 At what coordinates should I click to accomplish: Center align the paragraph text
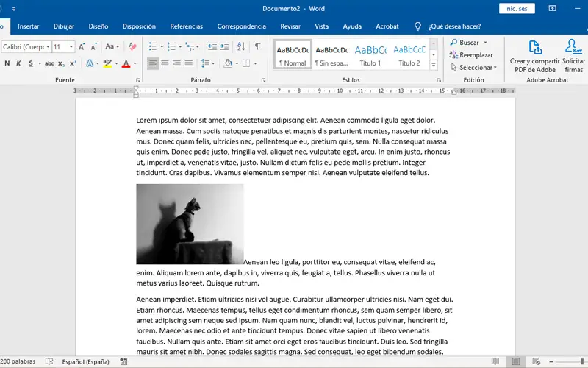pyautogui.click(x=165, y=63)
